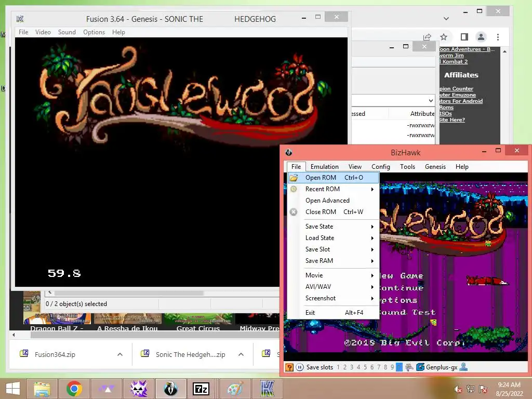Screen dimensions: 532x399
Task: Open BizHawk Emulation menu
Action: (x=324, y=167)
